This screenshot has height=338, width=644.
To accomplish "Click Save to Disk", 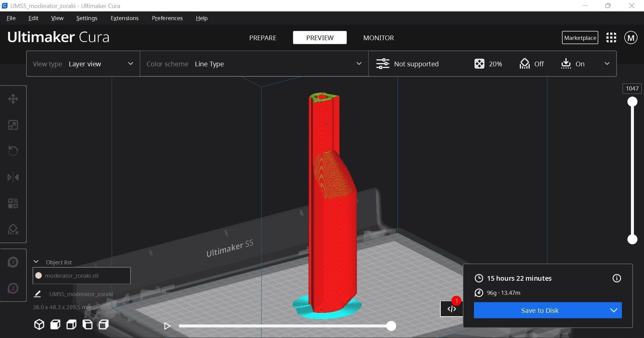I will pyautogui.click(x=540, y=310).
